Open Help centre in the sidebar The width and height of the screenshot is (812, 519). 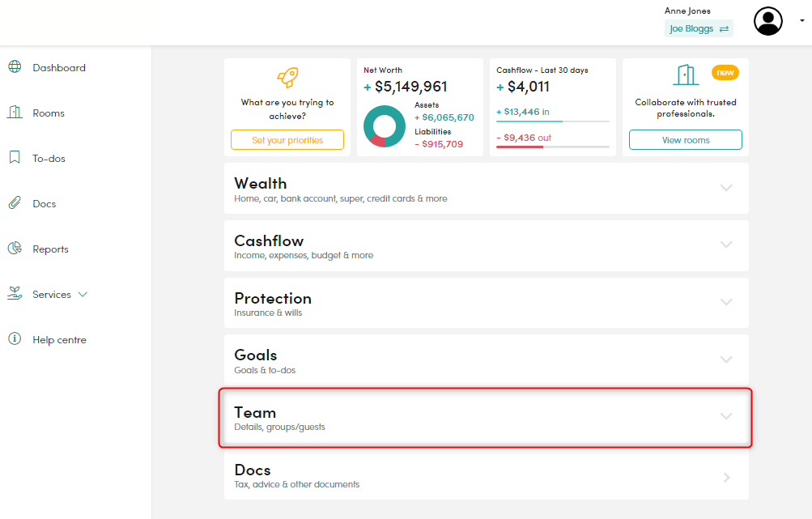click(60, 340)
